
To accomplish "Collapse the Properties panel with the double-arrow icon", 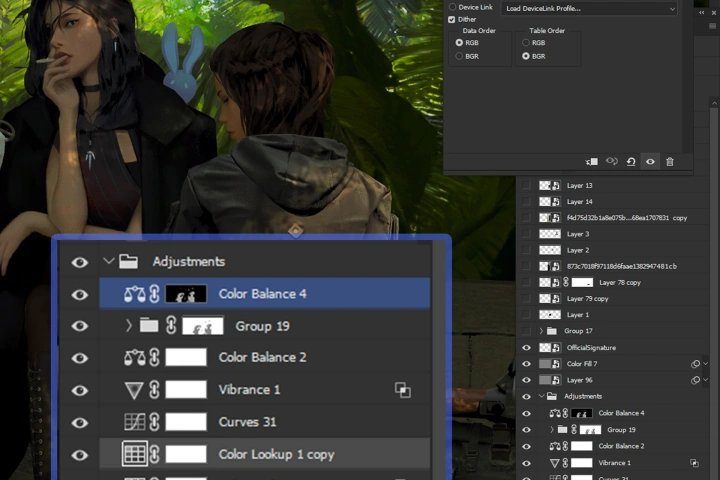I will [702, 13].
